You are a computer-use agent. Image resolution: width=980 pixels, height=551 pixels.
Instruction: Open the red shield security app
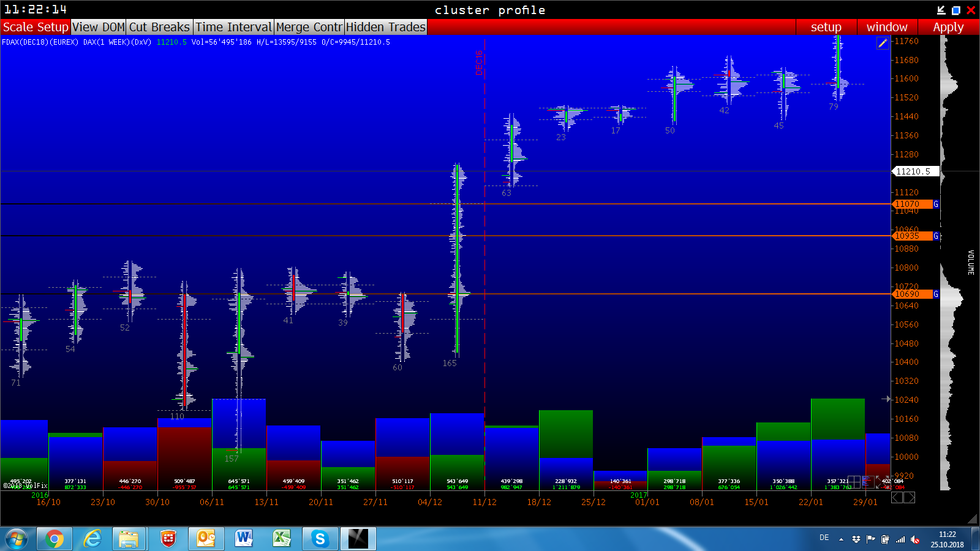coord(168,539)
